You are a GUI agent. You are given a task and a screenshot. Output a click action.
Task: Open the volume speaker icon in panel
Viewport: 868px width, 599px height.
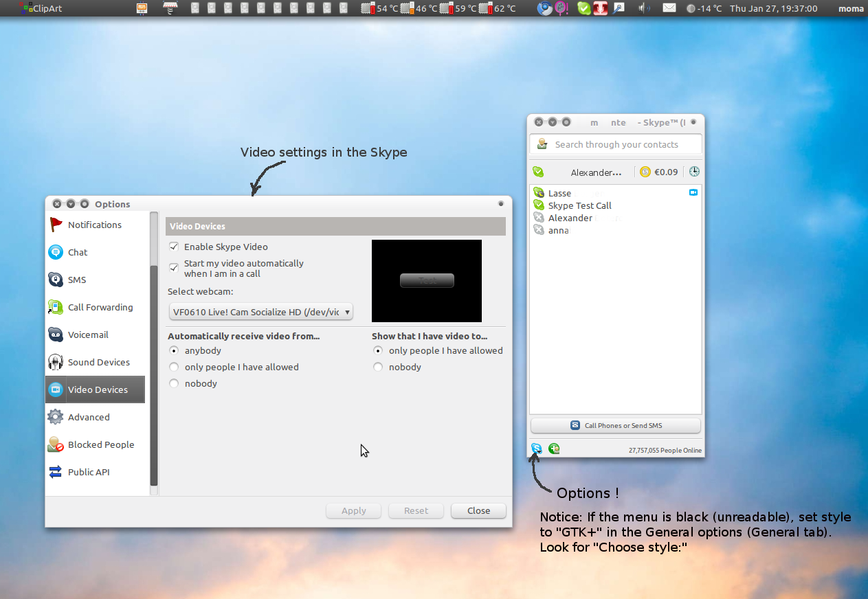644,8
